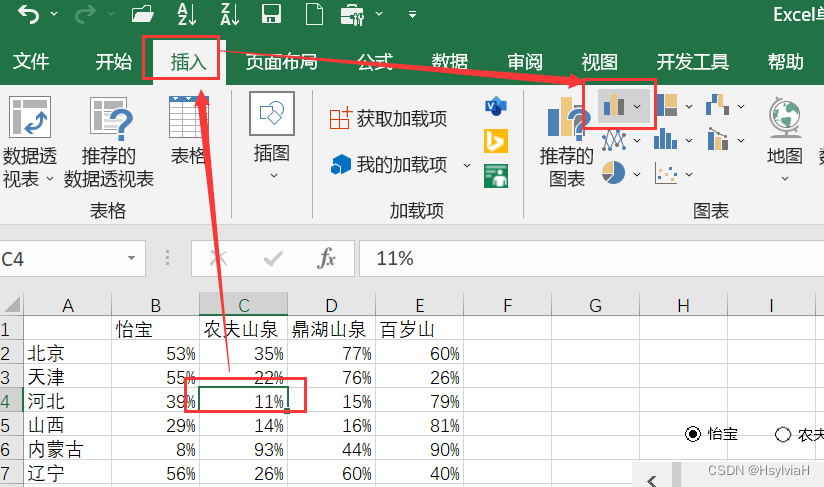Open the Undo history dropdown arrow
This screenshot has width=824, height=487.
pyautogui.click(x=54, y=14)
